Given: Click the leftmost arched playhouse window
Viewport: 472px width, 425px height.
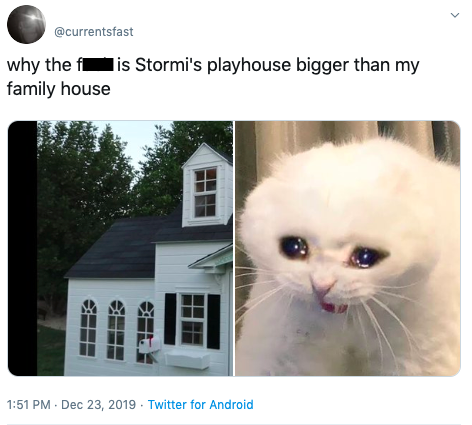Looking at the screenshot, I should pos(88,328).
